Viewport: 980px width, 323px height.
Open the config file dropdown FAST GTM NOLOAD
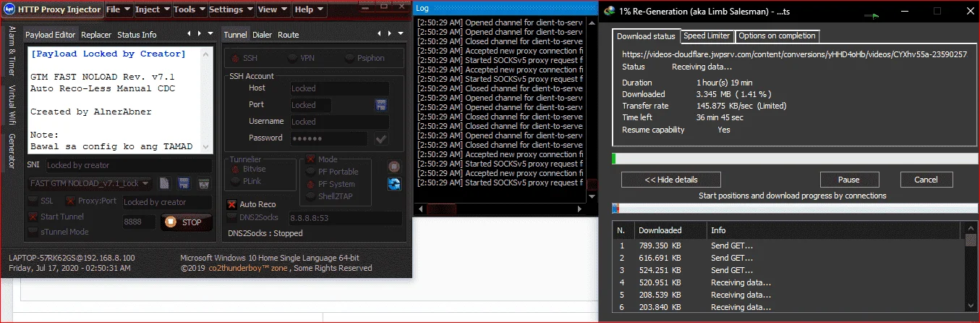(90, 184)
